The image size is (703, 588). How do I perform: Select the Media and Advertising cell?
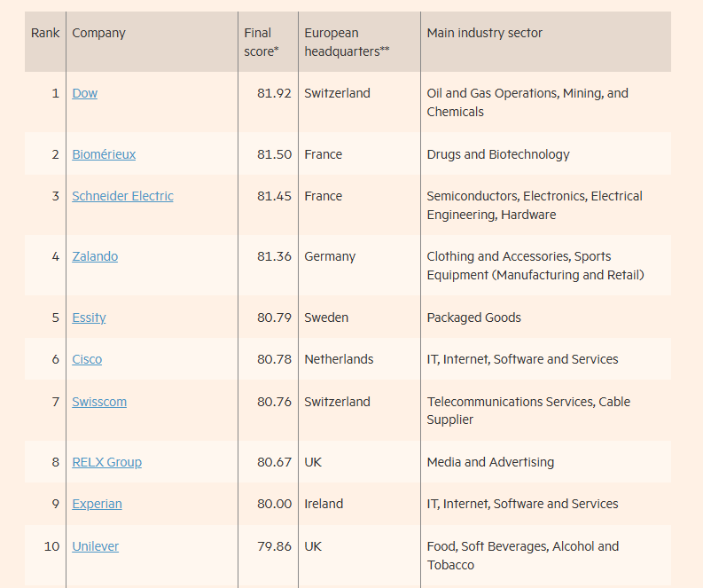pos(490,462)
